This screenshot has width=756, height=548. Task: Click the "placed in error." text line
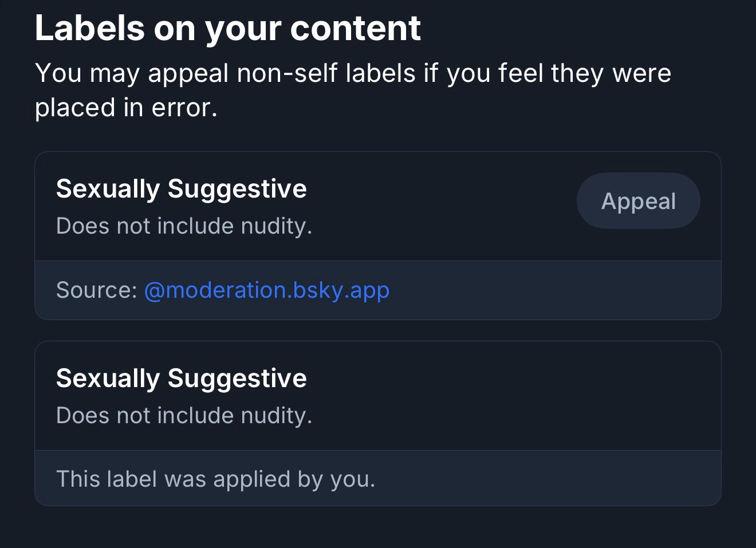[x=126, y=108]
